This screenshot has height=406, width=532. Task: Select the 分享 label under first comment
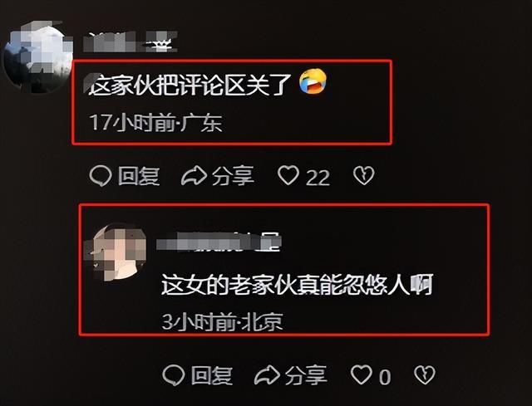(233, 176)
